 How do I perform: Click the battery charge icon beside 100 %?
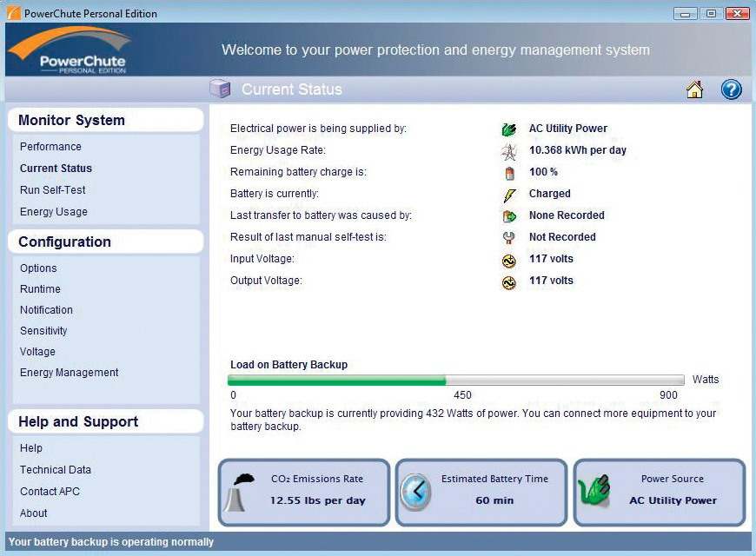[x=509, y=173]
